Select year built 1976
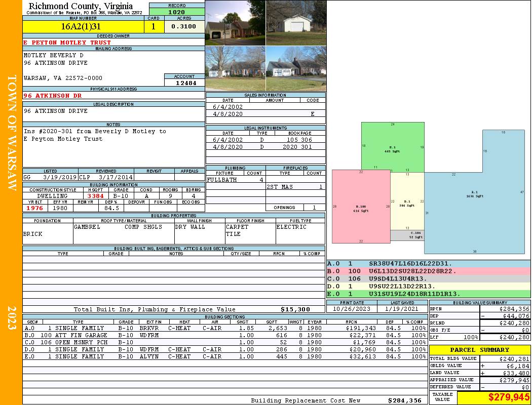This screenshot has width=532, height=405. (x=34, y=208)
